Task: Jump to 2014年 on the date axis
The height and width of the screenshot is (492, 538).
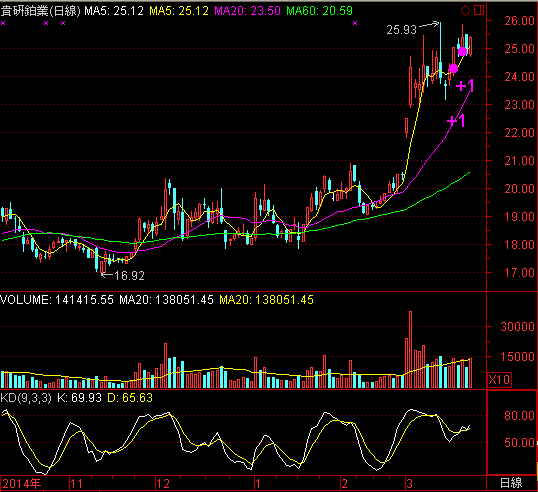Action: coord(22,484)
